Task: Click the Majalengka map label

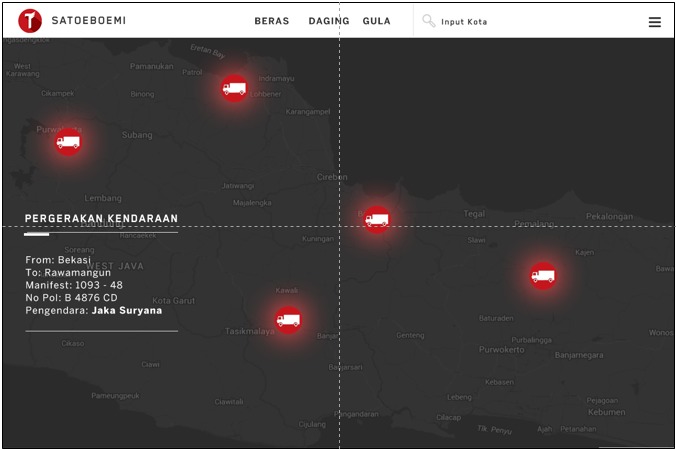Action: 252,203
